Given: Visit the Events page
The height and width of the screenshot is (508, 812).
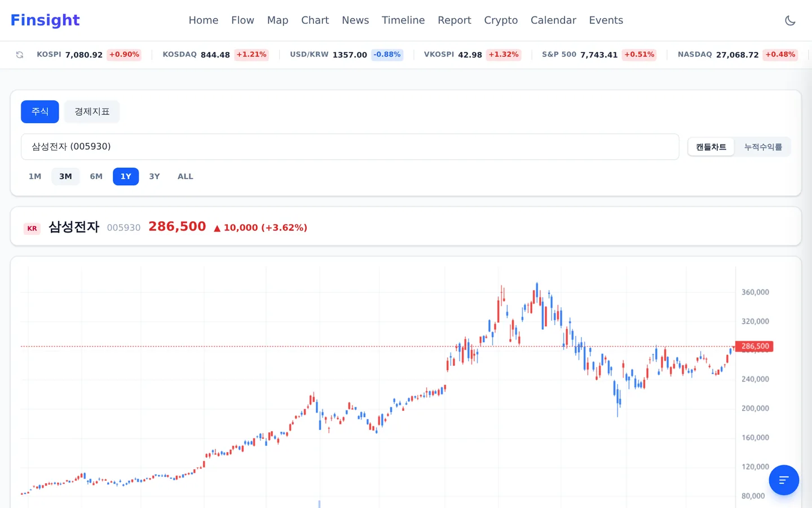Looking at the screenshot, I should [x=606, y=20].
